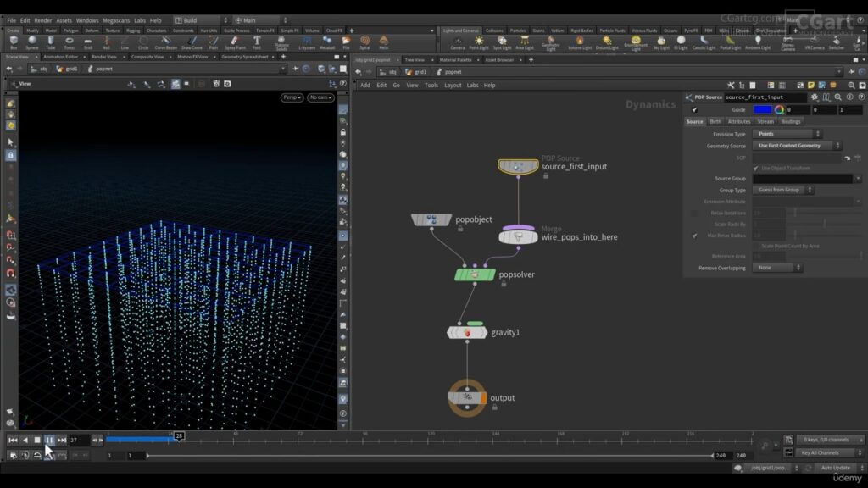Select the Box shelf tool
The height and width of the screenshot is (488, 868).
(x=14, y=42)
